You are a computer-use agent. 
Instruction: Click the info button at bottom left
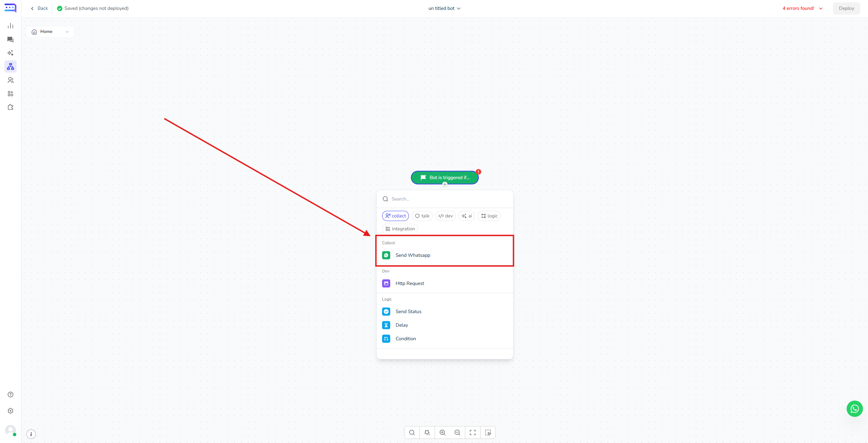click(31, 434)
